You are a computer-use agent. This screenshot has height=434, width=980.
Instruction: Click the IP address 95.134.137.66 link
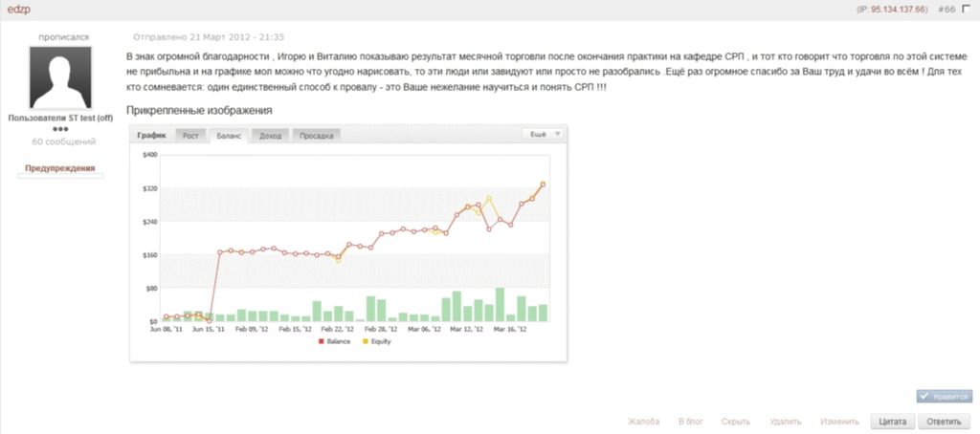(x=899, y=11)
